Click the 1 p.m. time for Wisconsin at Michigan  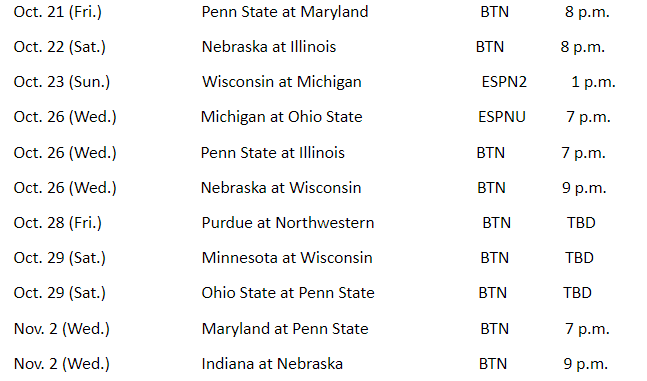click(593, 83)
